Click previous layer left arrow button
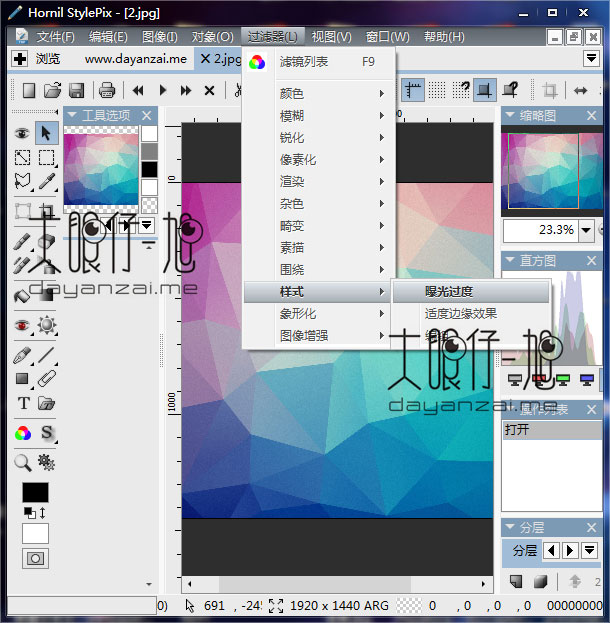 [551, 551]
